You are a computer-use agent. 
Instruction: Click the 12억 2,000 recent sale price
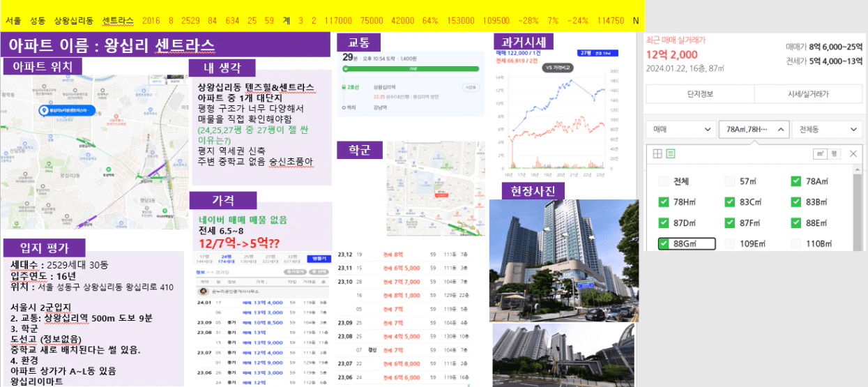[x=672, y=55]
